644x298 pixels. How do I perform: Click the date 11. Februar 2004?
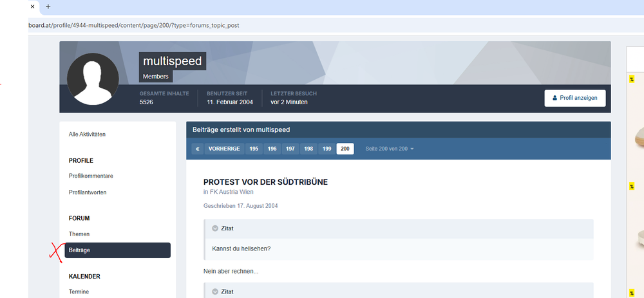click(x=230, y=102)
